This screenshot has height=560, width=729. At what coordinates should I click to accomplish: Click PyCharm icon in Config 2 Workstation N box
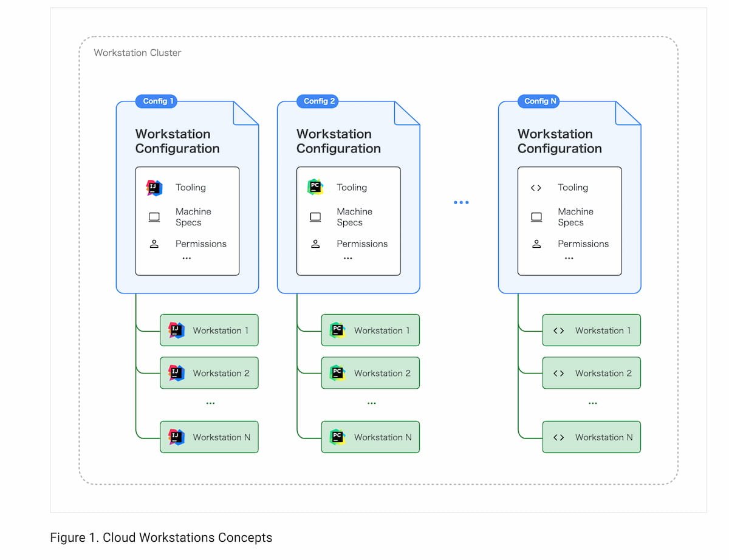[x=337, y=437]
